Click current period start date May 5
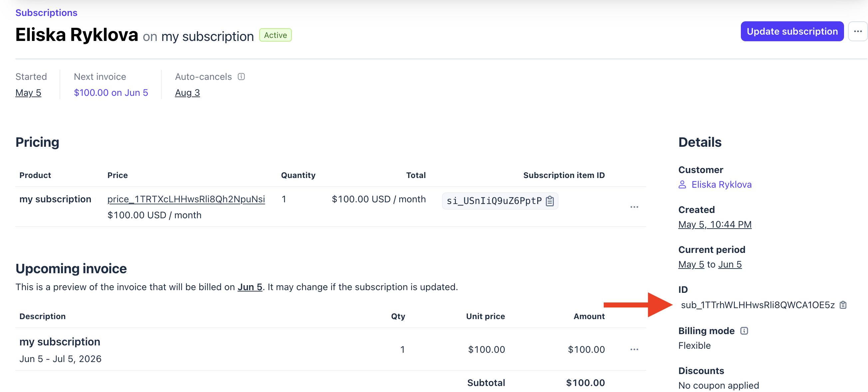The image size is (868, 392). pyautogui.click(x=691, y=264)
